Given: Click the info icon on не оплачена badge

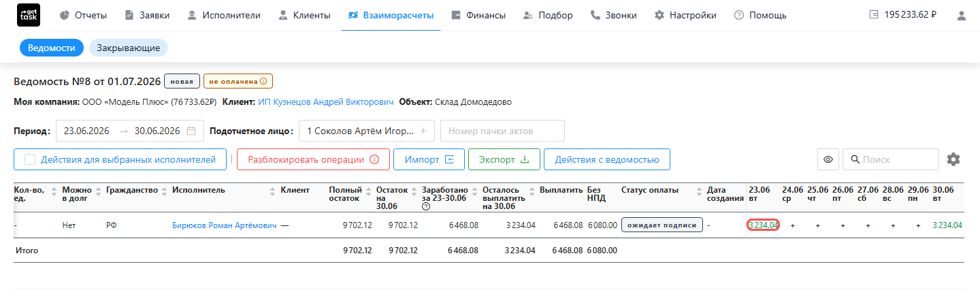Looking at the screenshot, I should [x=263, y=81].
